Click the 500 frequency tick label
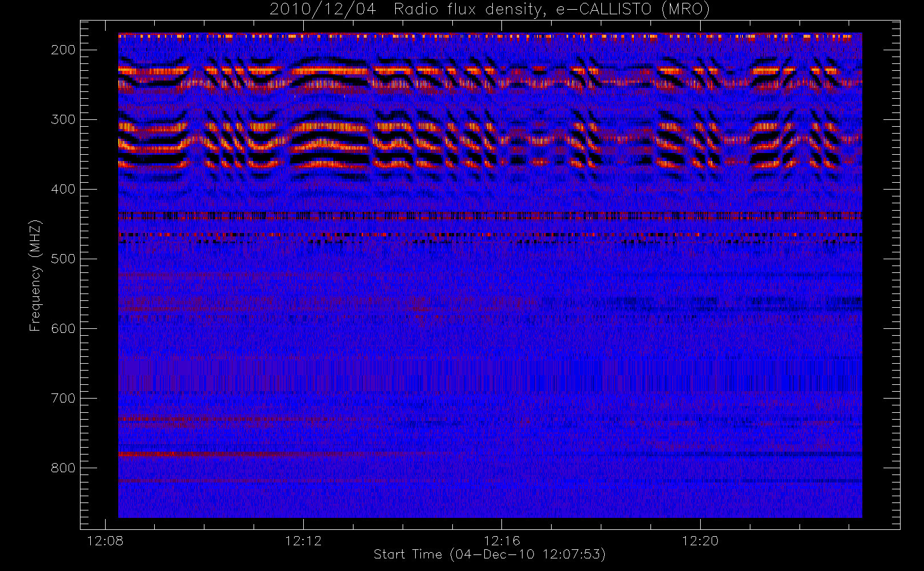This screenshot has width=924, height=571. pyautogui.click(x=63, y=259)
